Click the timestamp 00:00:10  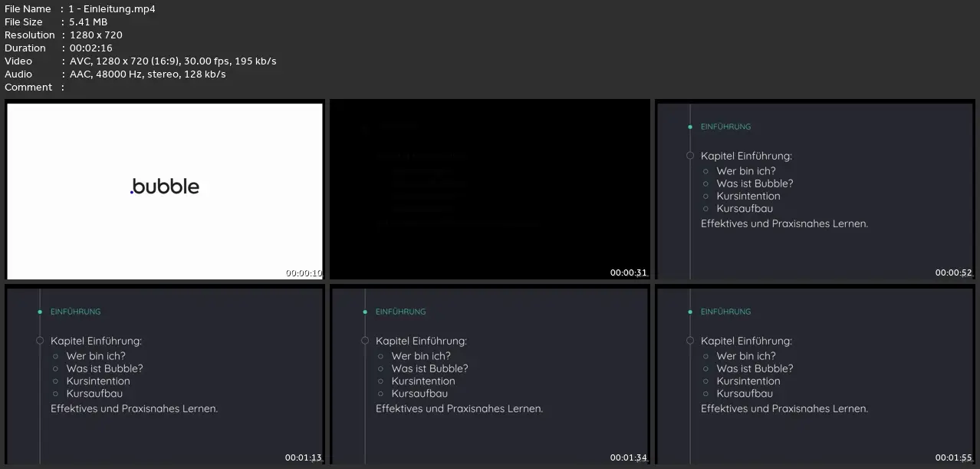[x=304, y=273]
